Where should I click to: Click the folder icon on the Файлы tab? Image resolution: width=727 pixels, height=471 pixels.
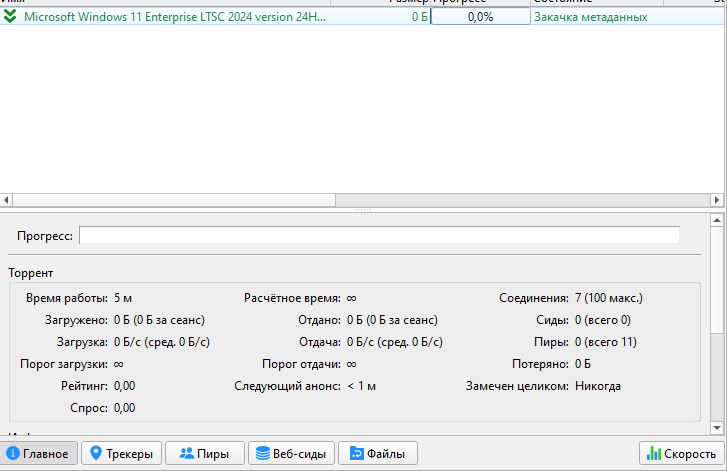pyautogui.click(x=357, y=453)
